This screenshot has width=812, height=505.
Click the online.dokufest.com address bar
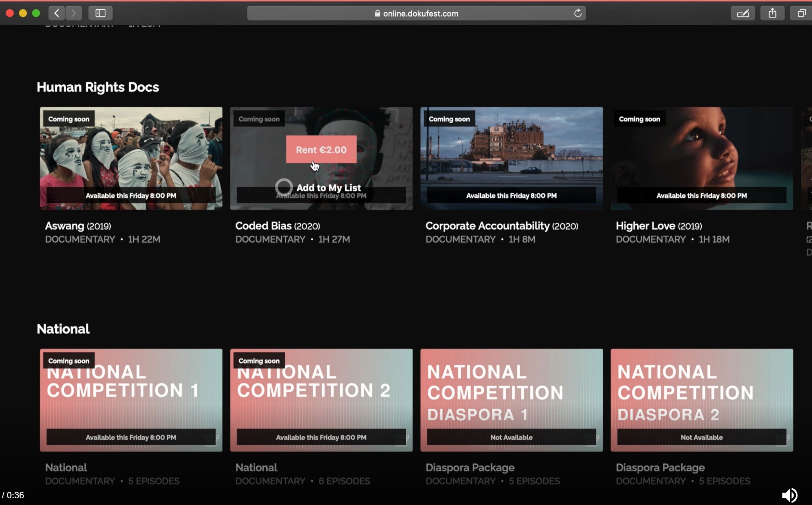416,13
